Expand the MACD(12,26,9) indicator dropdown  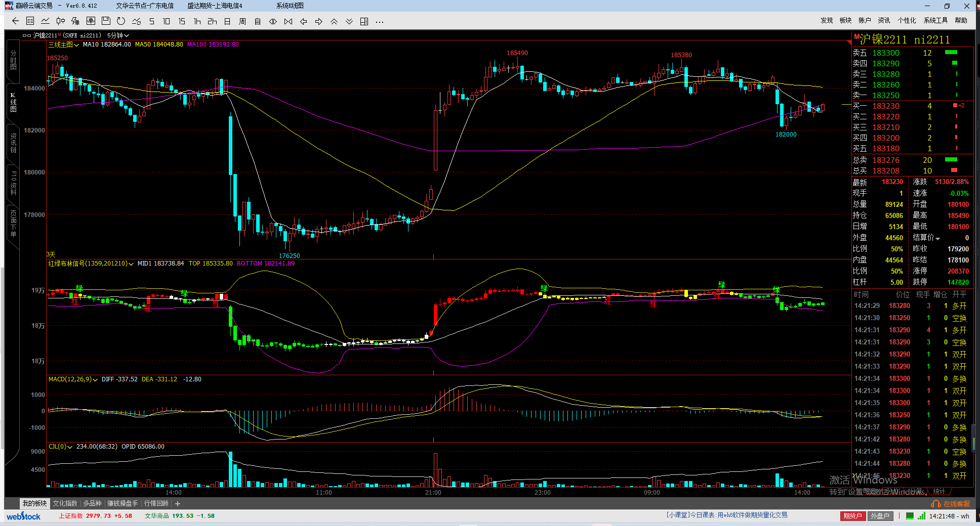click(x=73, y=379)
